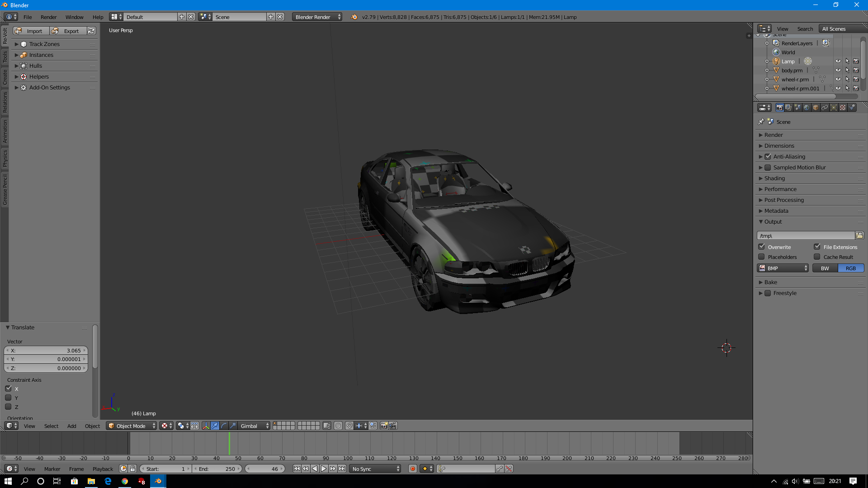Toggle File Extensions checkbox

[817, 247]
